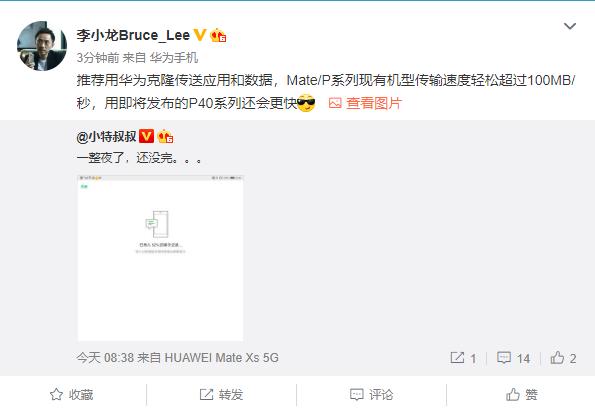Click membership badge beside 小特叔叔
The height and width of the screenshot is (411, 595).
pos(165,136)
